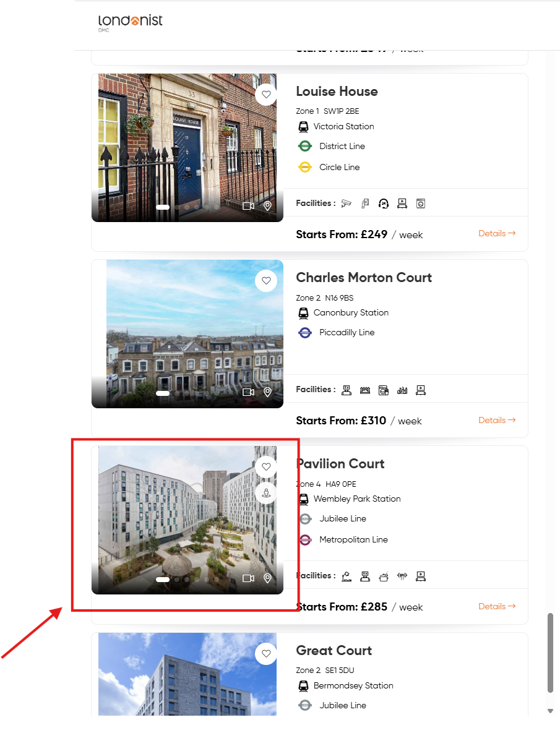Open Details link for Charles Morton Court
560x733 pixels.
[497, 420]
